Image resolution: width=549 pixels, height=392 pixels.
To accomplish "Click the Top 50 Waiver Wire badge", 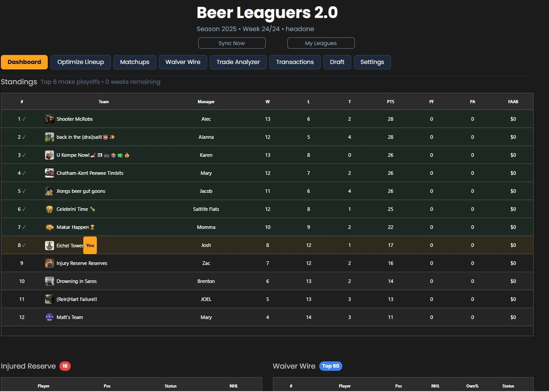I will (x=331, y=366).
